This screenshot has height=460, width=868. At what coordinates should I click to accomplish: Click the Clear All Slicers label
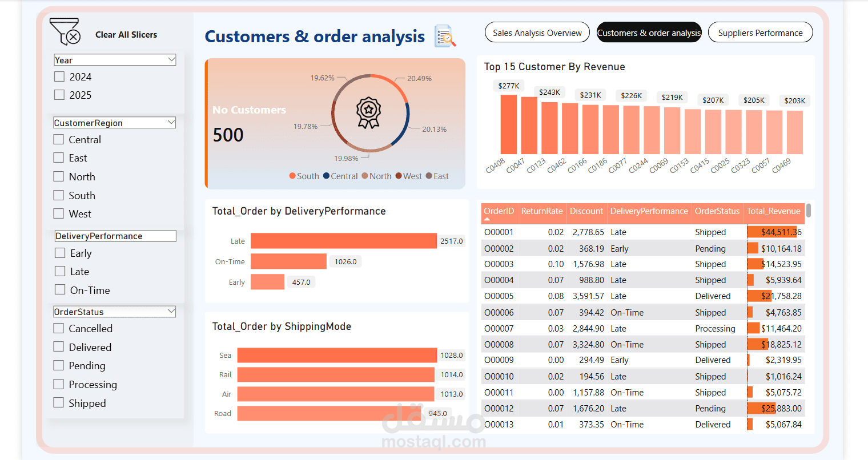click(x=126, y=35)
